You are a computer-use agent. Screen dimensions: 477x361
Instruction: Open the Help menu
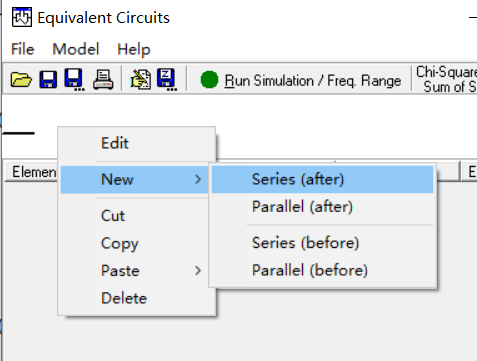pos(134,50)
